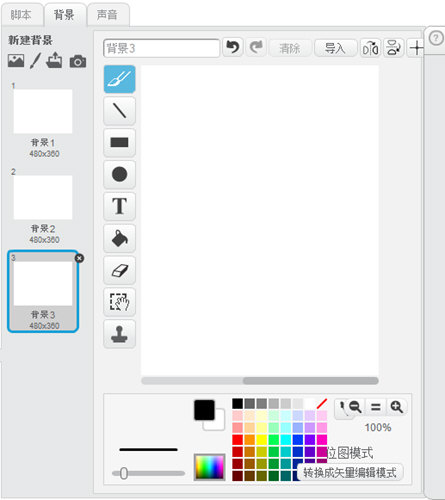This screenshot has width=445, height=500.
Task: Pick the bright yellow palette swatch
Action: [261, 440]
